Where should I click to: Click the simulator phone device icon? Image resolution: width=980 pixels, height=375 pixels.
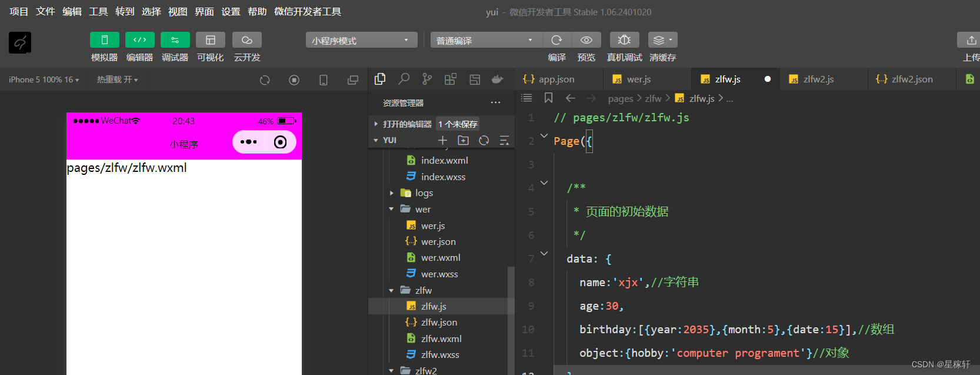[x=324, y=80]
